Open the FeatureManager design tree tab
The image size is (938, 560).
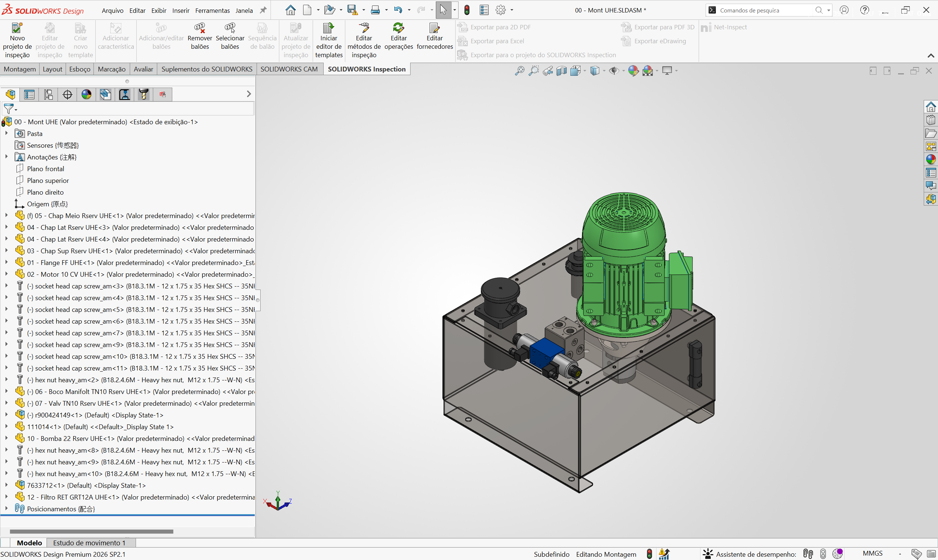click(11, 94)
